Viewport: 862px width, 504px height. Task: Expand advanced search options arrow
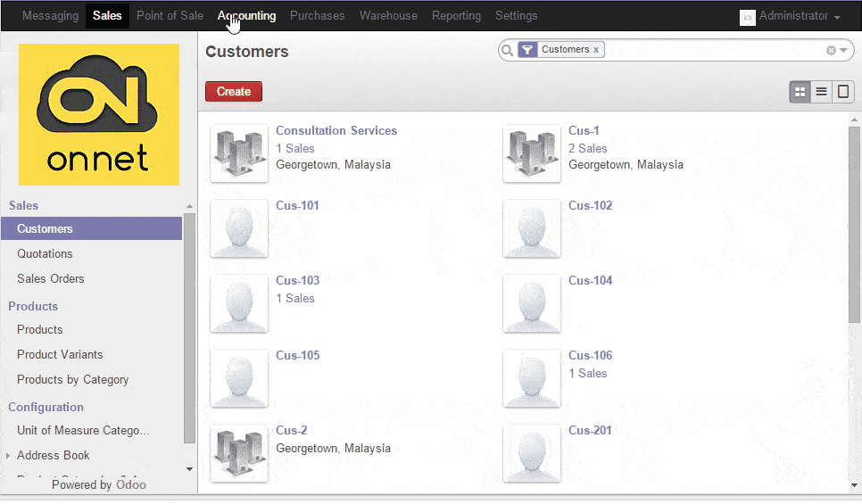842,51
